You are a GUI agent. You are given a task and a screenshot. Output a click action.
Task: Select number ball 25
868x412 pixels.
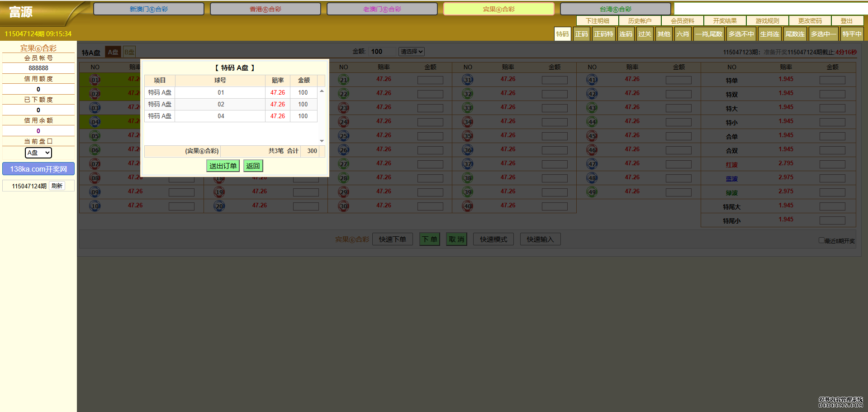pos(344,136)
